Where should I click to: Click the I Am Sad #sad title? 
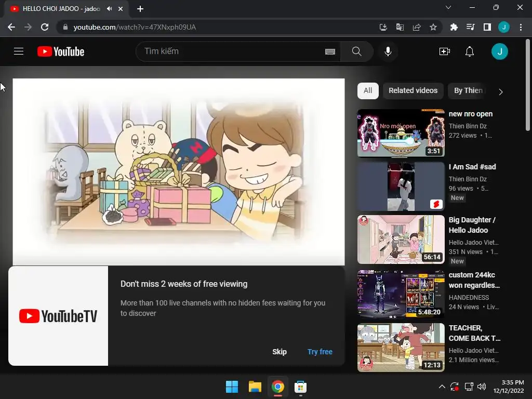(472, 167)
